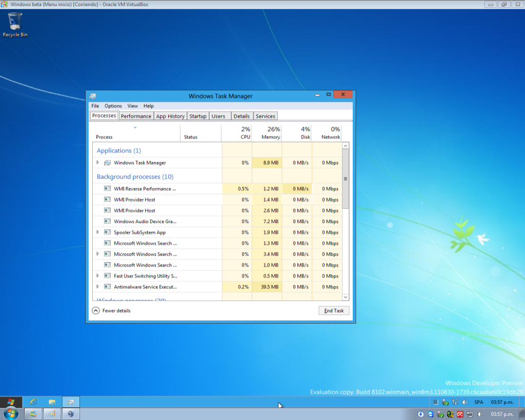Open the host tray network icon
Viewport: 525px width, 420px height.
tap(470, 414)
